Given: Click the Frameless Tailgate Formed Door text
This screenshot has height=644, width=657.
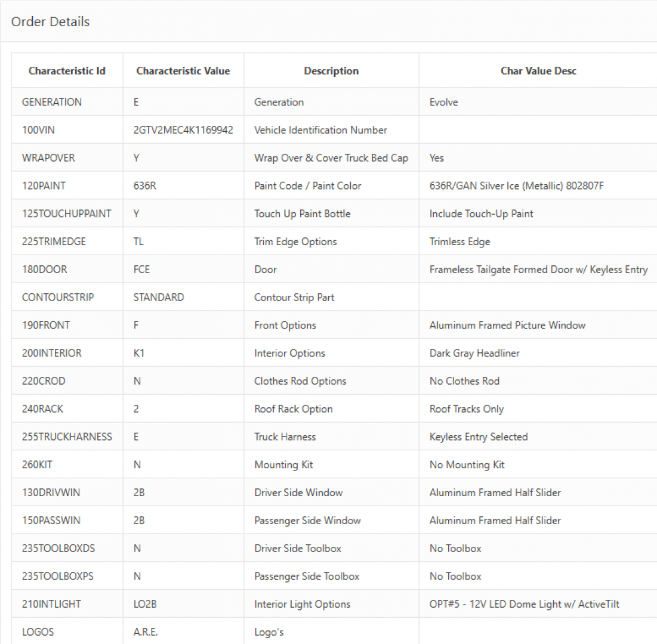Looking at the screenshot, I should 538,270.
